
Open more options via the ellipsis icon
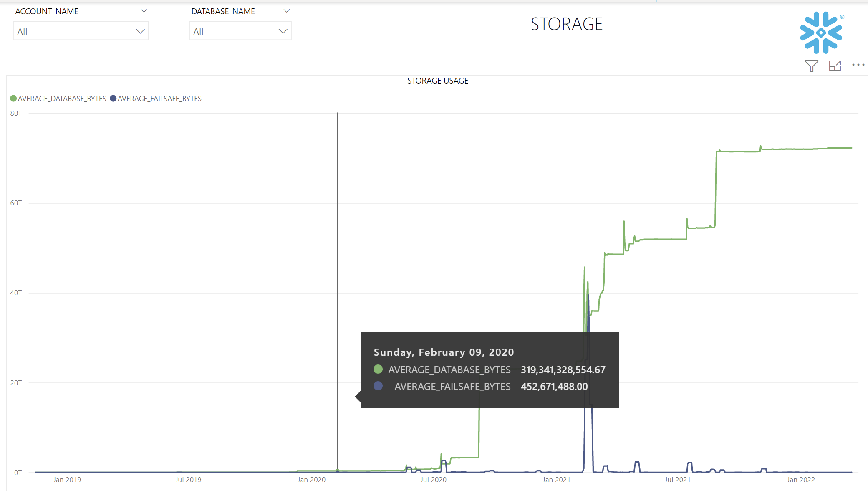(858, 65)
